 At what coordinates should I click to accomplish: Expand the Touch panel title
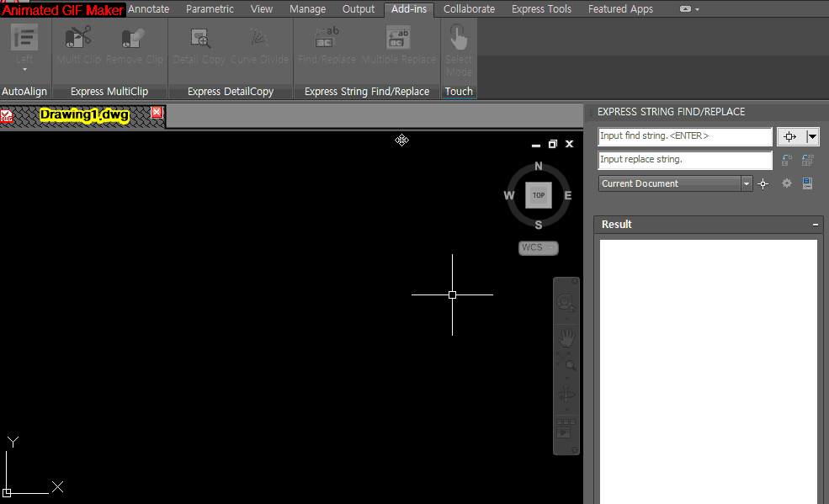point(459,92)
